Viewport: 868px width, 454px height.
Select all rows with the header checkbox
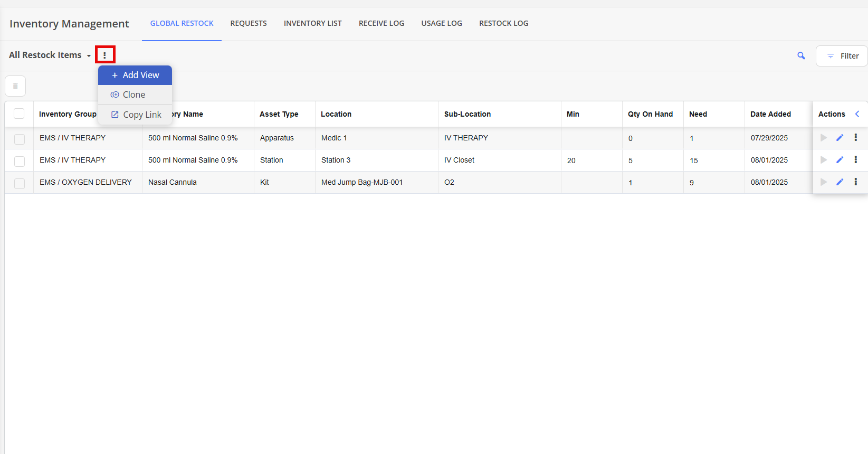19,113
